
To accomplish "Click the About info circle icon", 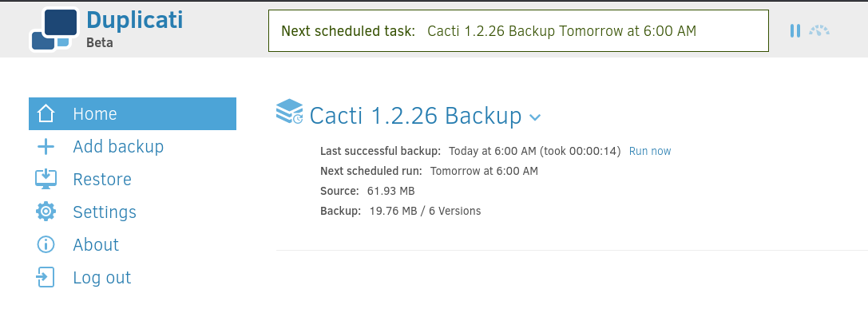I will click(x=46, y=244).
